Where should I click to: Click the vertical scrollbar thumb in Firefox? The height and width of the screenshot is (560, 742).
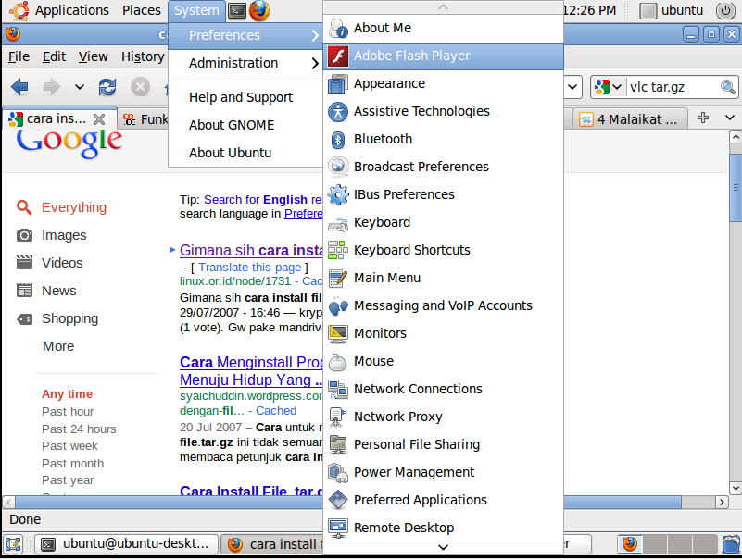pos(735,188)
